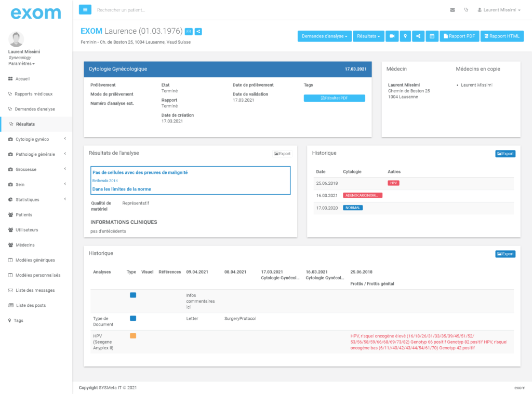Image resolution: width=532 pixels, height=394 pixels.
Task: Click the video camera icon button
Action: (x=392, y=36)
